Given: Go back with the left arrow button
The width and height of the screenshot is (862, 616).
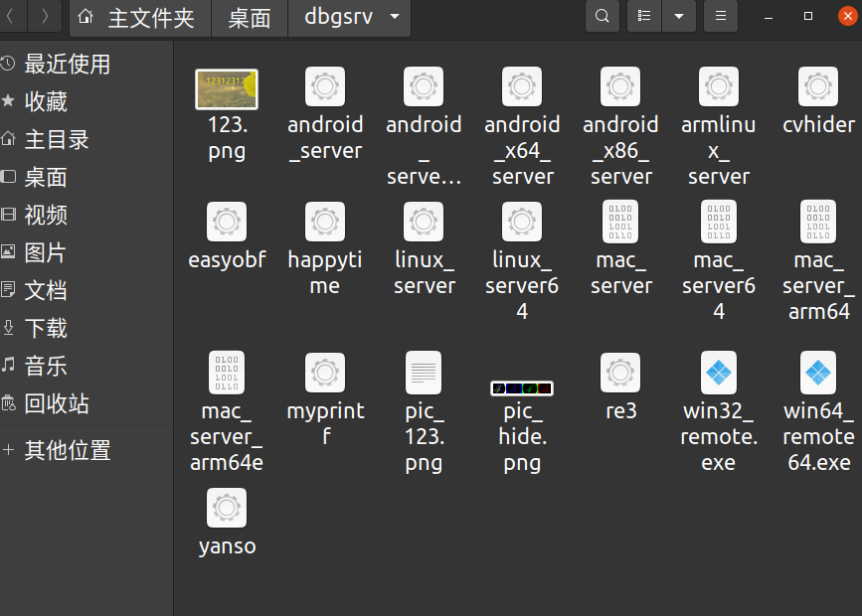Looking at the screenshot, I should 10,17.
